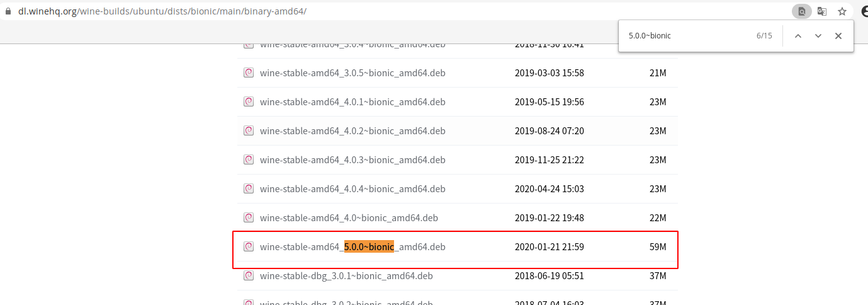Download wine-stable-amd64_4.0.4~bionic_amd64.deb
This screenshot has height=305, width=868.
352,189
